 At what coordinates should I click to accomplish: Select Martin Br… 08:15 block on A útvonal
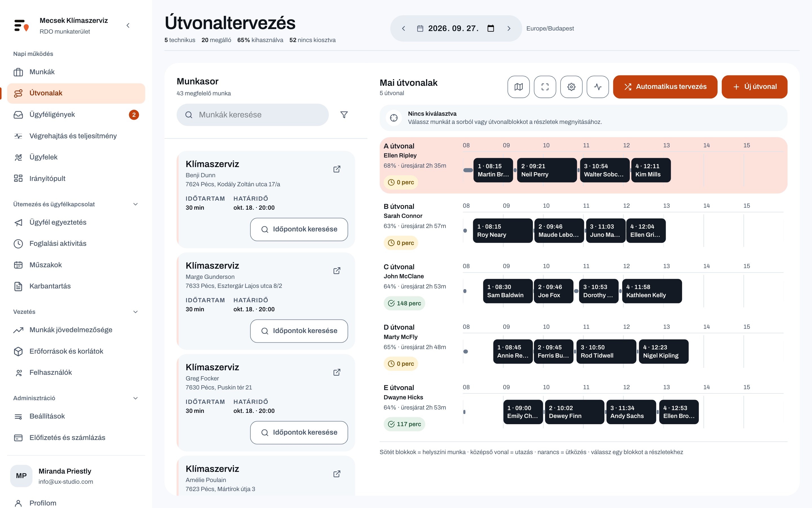pos(493,170)
